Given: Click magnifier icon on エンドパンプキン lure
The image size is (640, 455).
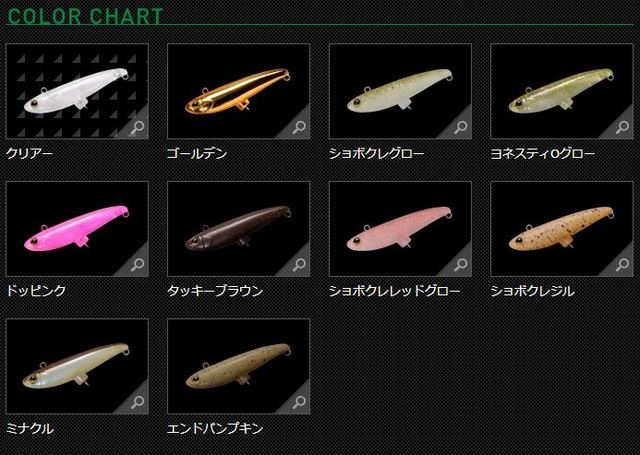Looking at the screenshot, I should click(x=299, y=402).
